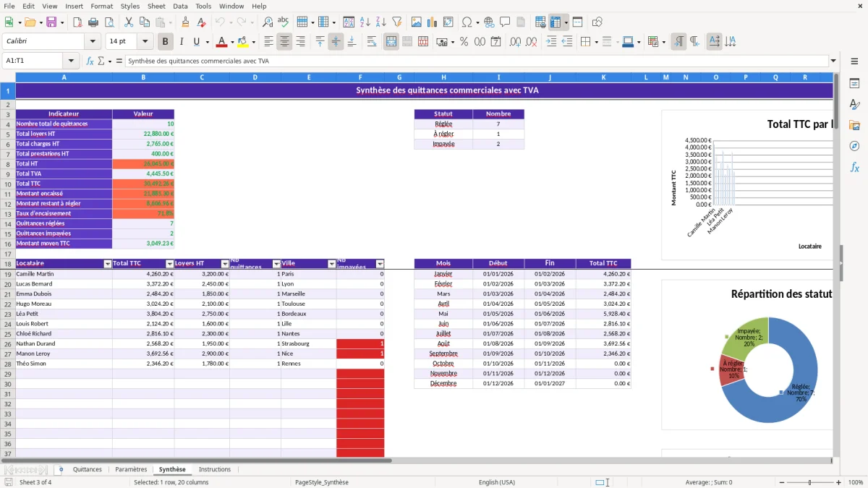Viewport: 868px width, 488px height.
Task: Select cell containing Camille Martin
Action: (x=64, y=274)
